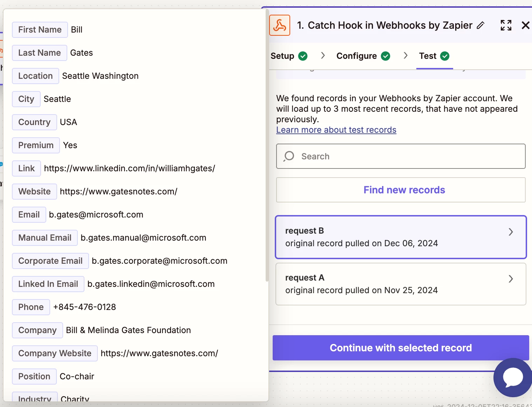Click the Company Website gatesnotes.com URL value
The height and width of the screenshot is (407, 532).
159,353
